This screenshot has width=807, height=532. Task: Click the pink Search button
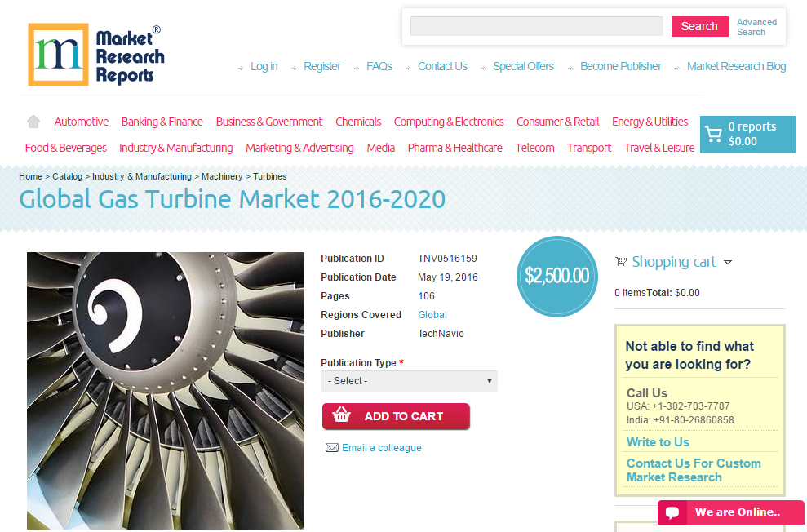click(x=699, y=26)
